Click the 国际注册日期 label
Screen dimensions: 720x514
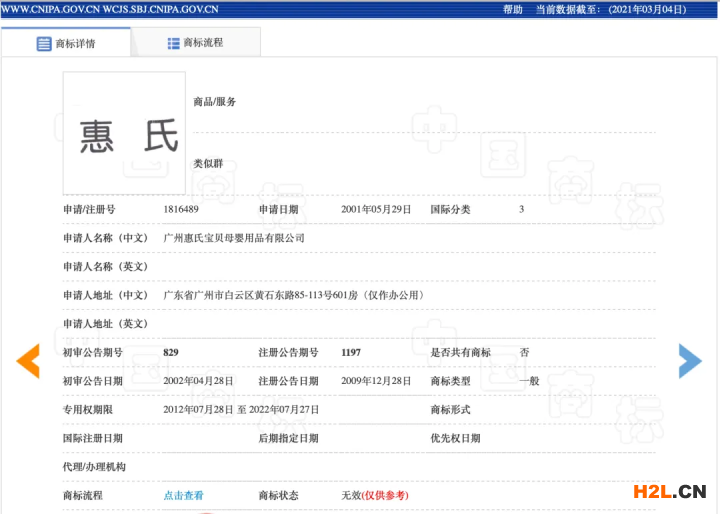(93, 438)
